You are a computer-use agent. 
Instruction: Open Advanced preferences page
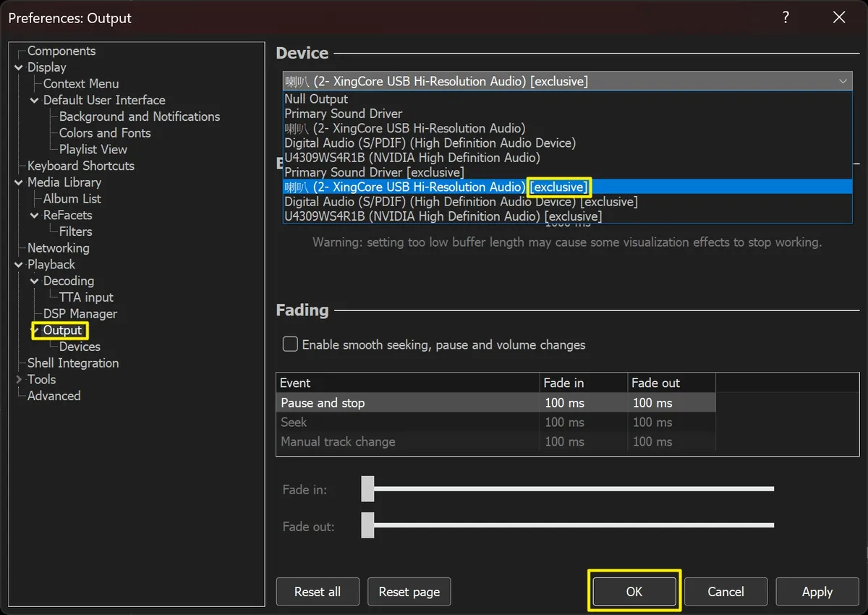click(x=54, y=396)
